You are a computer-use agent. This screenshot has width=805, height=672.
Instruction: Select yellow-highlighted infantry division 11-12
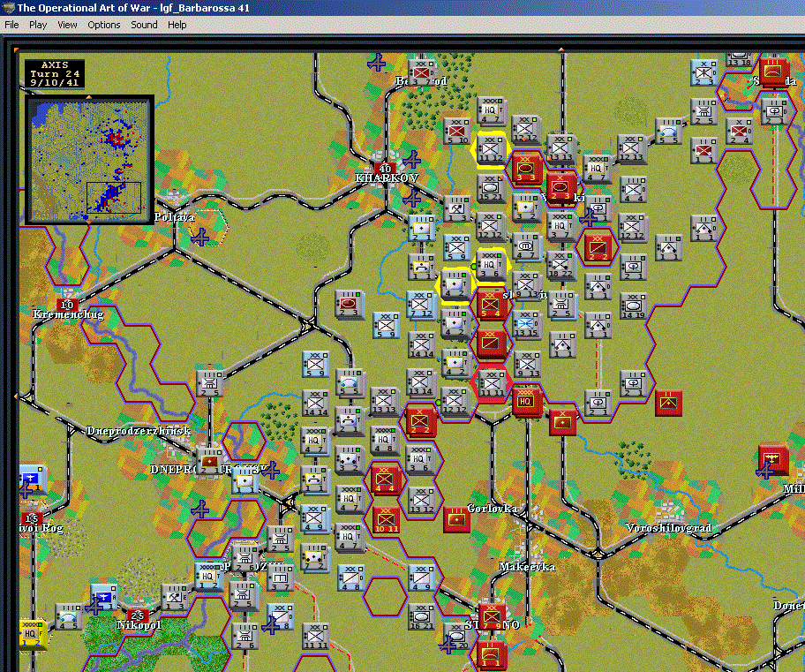491,149
